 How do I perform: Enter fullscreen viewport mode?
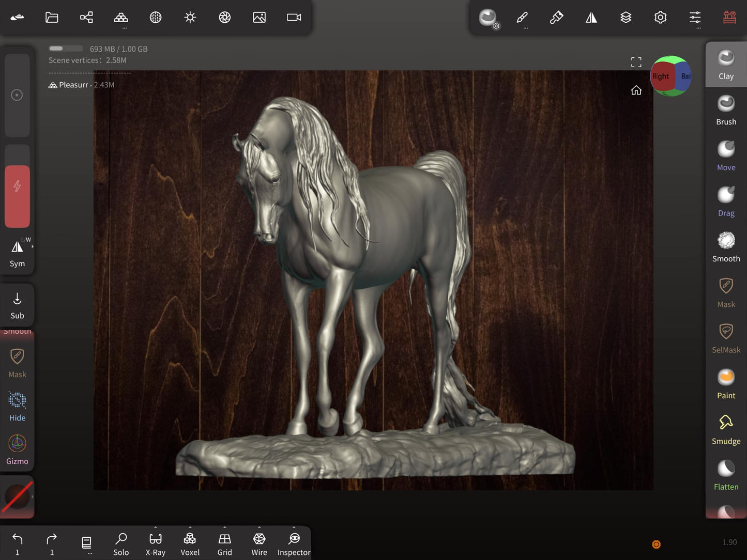pyautogui.click(x=636, y=63)
